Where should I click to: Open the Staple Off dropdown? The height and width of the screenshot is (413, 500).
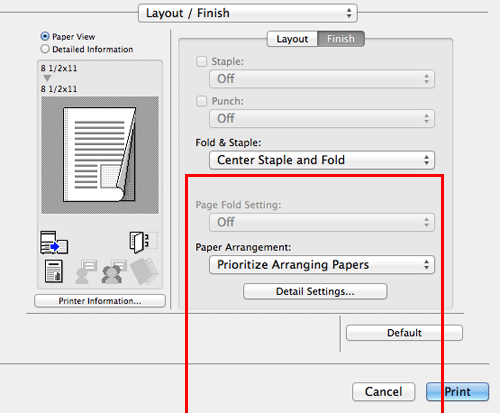point(322,79)
